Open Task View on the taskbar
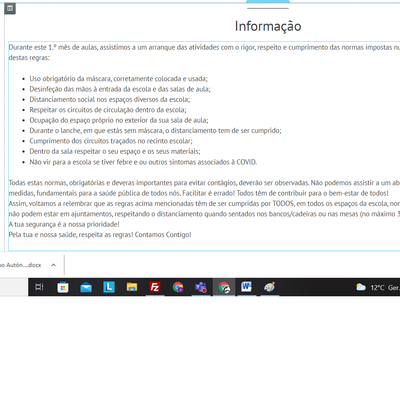 click(x=39, y=287)
